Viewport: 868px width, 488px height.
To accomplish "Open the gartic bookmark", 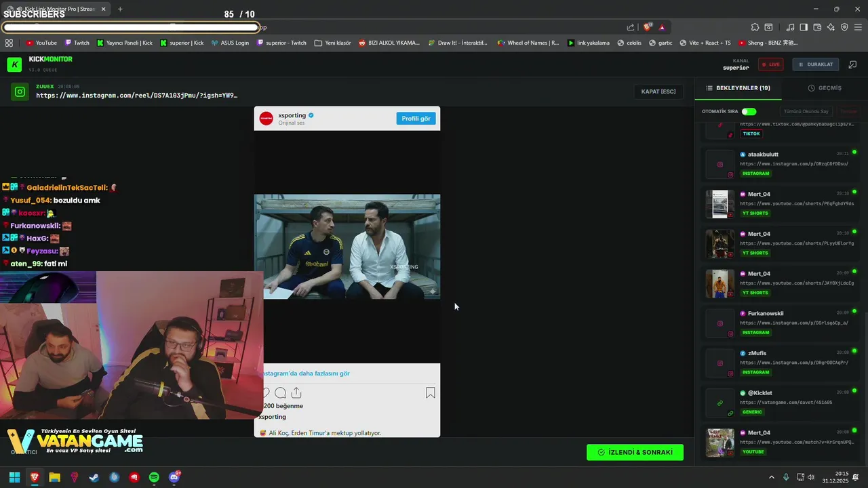I will point(660,43).
